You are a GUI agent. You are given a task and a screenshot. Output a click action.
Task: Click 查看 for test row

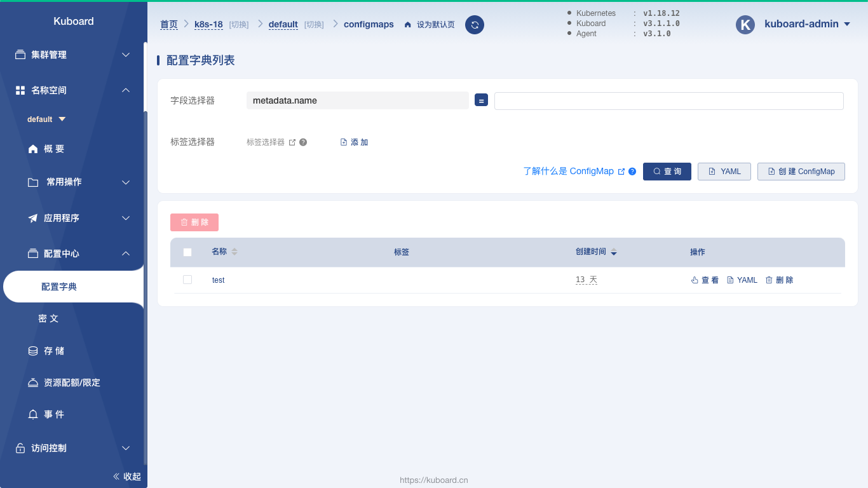click(x=705, y=280)
